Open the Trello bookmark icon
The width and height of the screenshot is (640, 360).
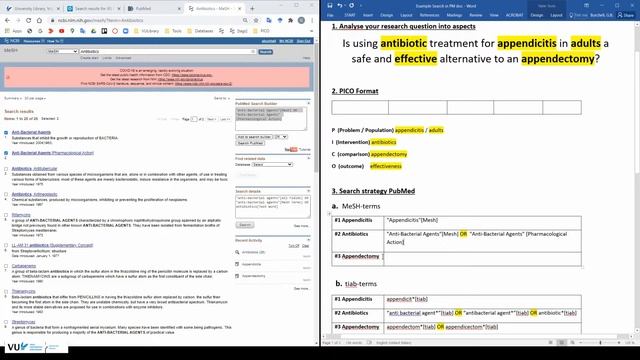pos(104,31)
